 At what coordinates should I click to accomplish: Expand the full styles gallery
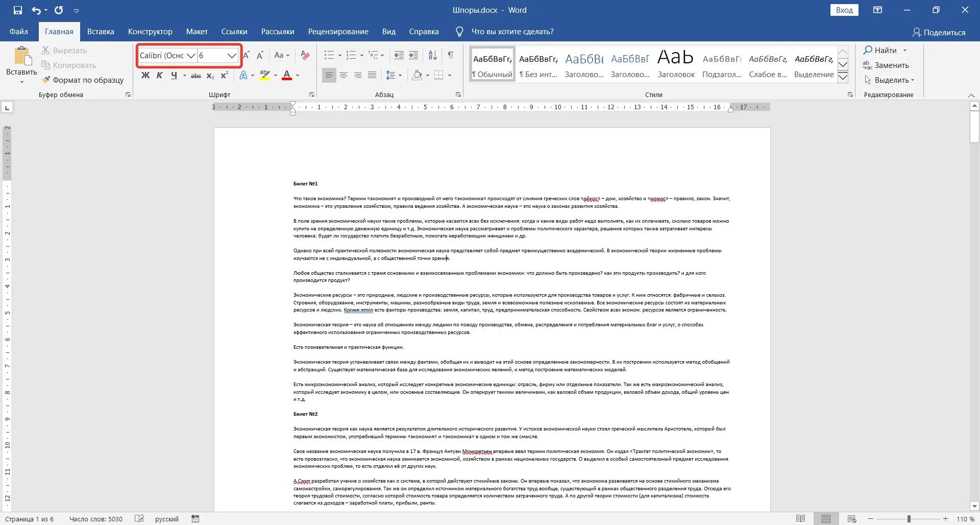coord(843,77)
